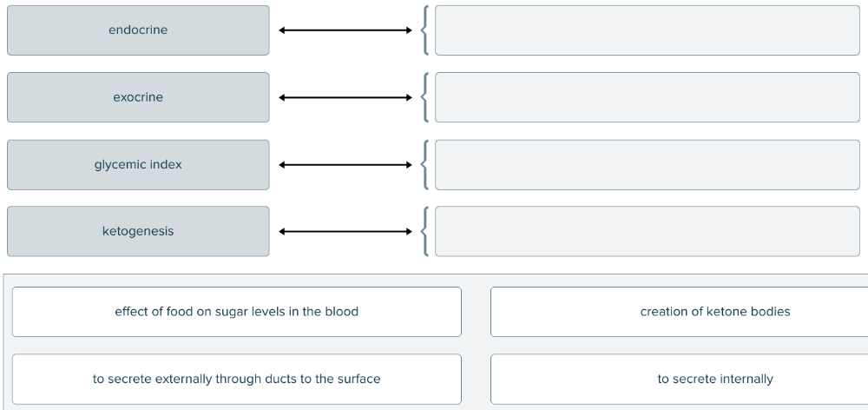868x410 pixels.
Task: Click the double arrow beside glycemic index
Action: pos(345,164)
